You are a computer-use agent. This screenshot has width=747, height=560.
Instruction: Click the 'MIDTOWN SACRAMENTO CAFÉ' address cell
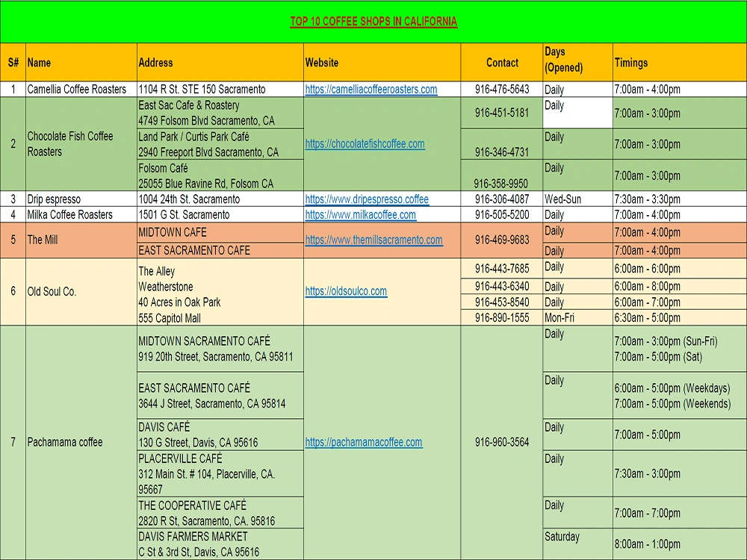pos(220,349)
